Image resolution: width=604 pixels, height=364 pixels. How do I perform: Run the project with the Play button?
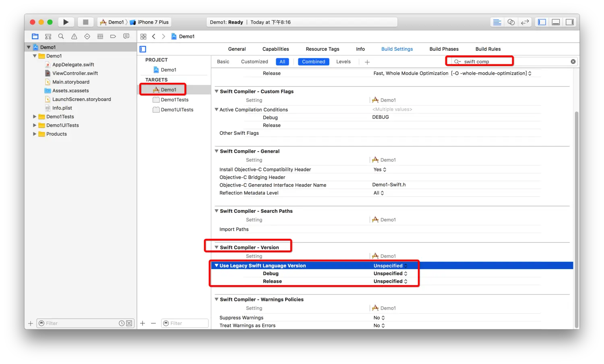[66, 22]
